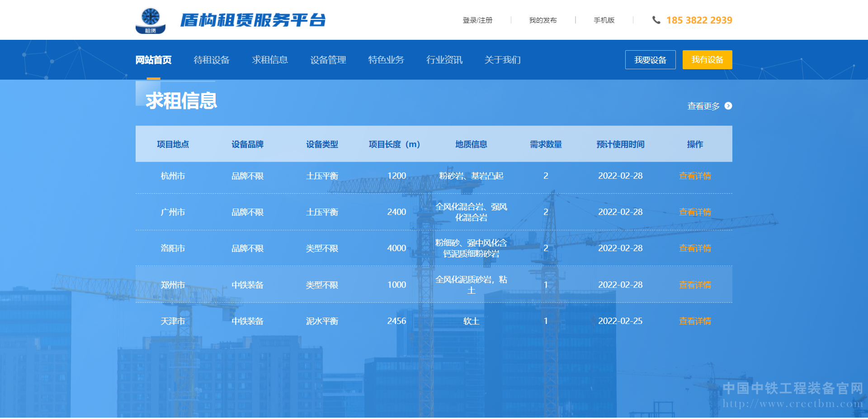868x419 pixels.
Task: Visit the 关于我们 page
Action: [x=502, y=60]
